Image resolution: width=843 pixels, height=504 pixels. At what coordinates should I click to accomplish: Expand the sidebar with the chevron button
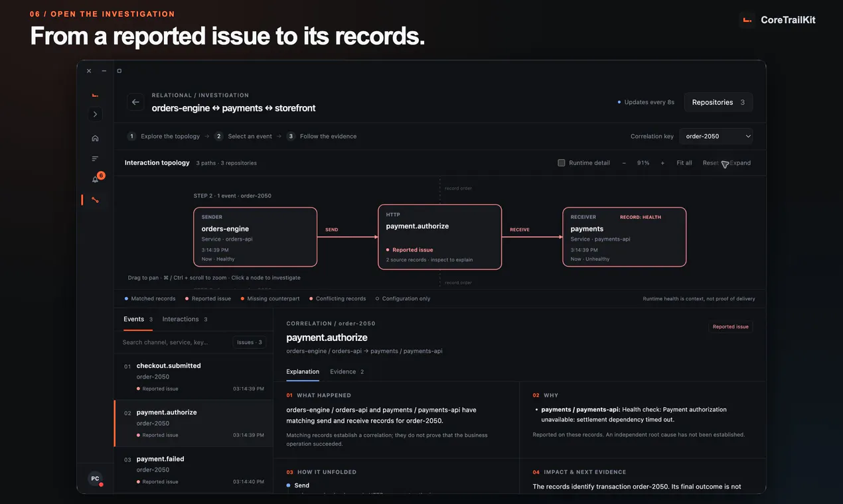(95, 114)
